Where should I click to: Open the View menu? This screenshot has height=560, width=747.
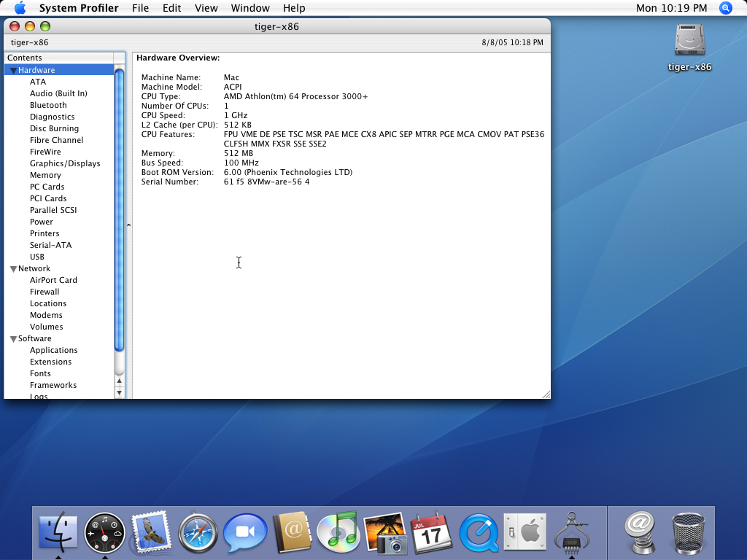206,8
